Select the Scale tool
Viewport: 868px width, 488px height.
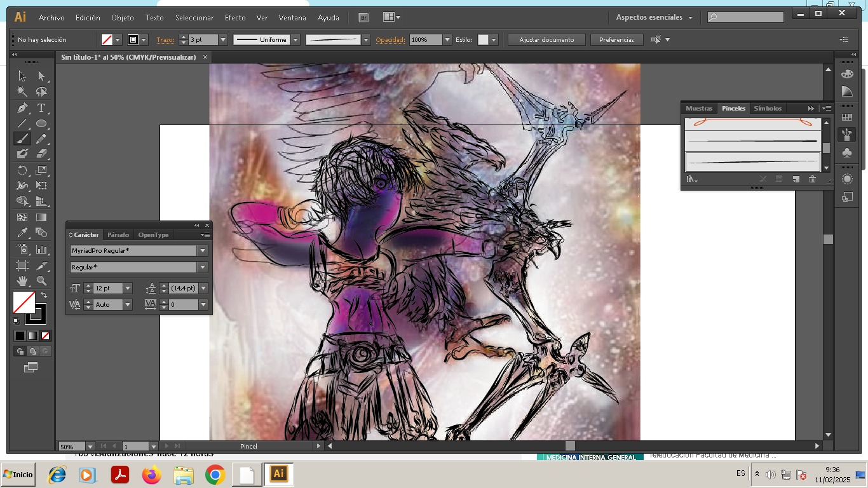pos(41,170)
